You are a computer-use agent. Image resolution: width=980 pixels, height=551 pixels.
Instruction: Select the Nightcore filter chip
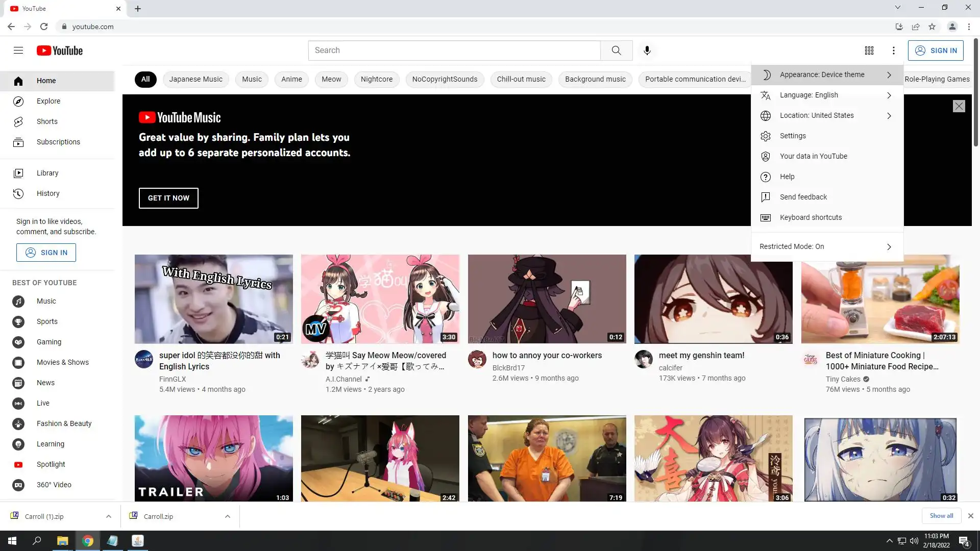(376, 79)
